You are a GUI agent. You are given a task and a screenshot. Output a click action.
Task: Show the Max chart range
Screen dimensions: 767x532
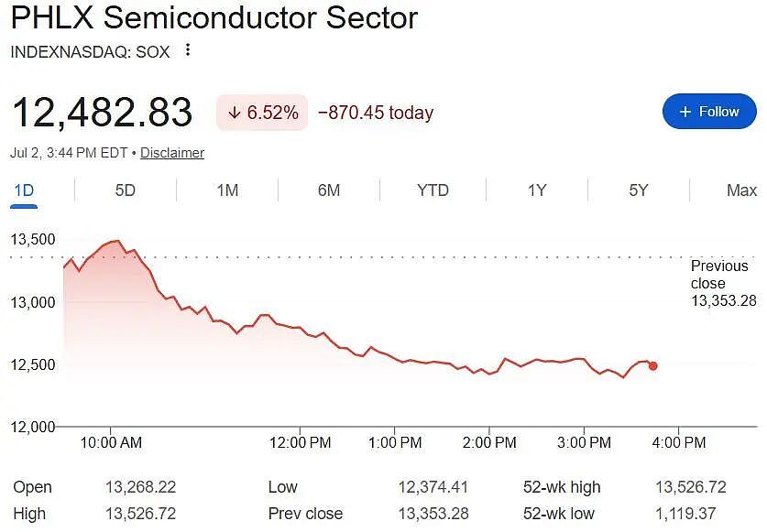(x=741, y=190)
